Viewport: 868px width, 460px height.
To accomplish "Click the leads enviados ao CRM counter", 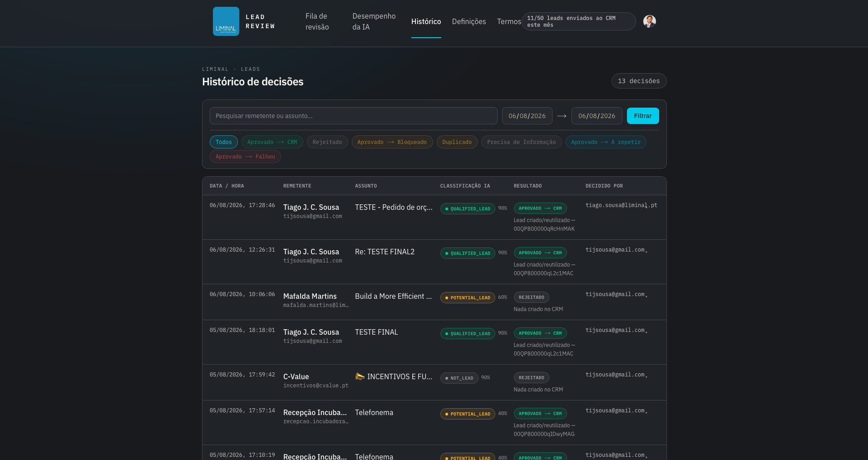I will [x=578, y=21].
